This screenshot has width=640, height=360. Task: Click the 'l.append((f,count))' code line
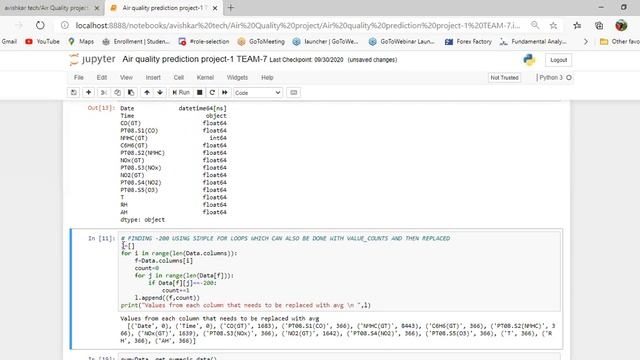coord(167,298)
